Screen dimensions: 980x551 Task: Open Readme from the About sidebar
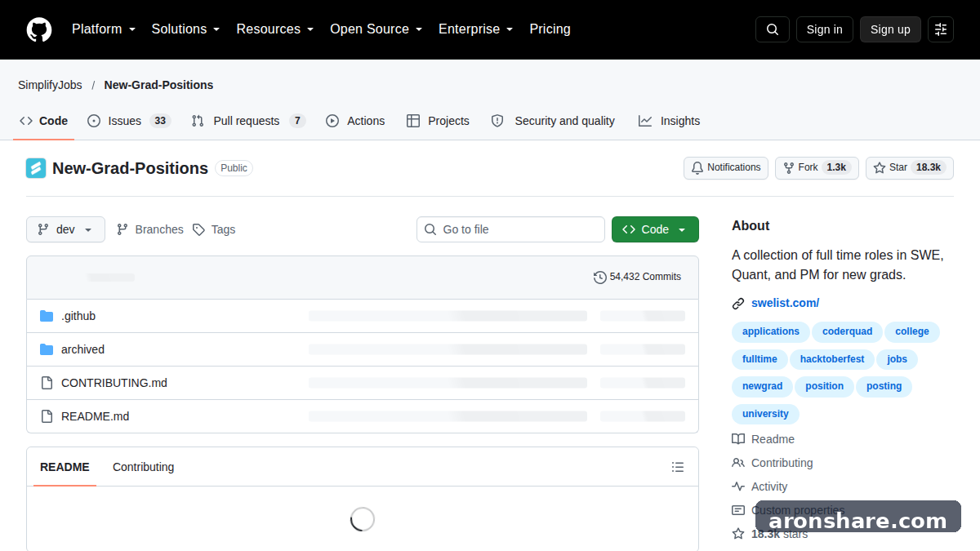[763, 439]
